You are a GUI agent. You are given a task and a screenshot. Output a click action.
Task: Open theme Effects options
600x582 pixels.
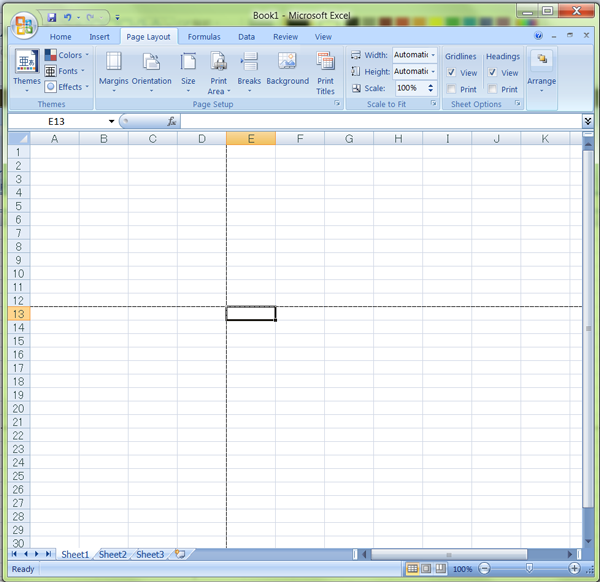67,87
